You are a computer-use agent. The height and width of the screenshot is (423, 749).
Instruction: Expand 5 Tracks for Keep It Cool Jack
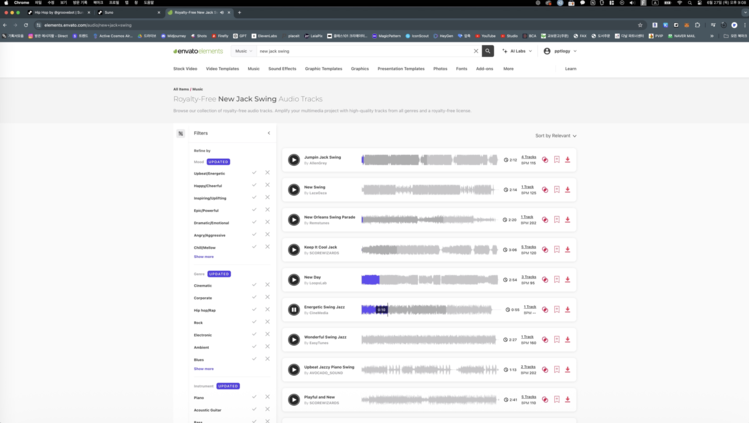click(528, 247)
